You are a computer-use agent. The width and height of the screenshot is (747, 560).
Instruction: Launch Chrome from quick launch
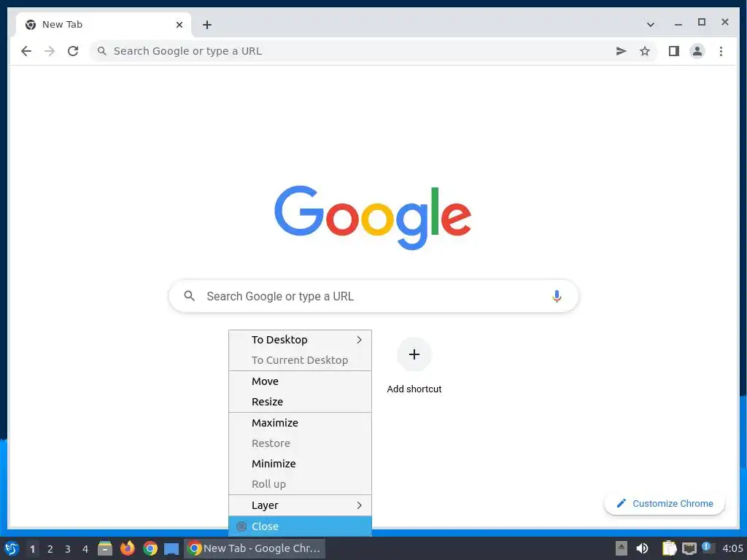[150, 548]
